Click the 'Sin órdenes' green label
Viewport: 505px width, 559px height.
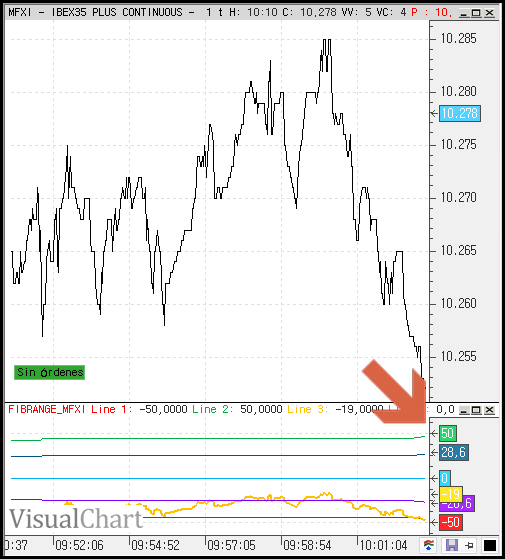point(50,372)
